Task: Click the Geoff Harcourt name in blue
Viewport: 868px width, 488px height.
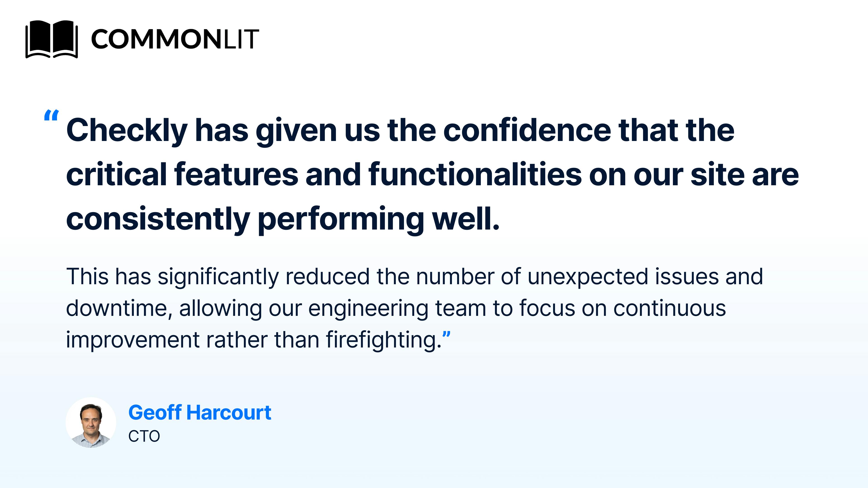Action: coord(199,413)
